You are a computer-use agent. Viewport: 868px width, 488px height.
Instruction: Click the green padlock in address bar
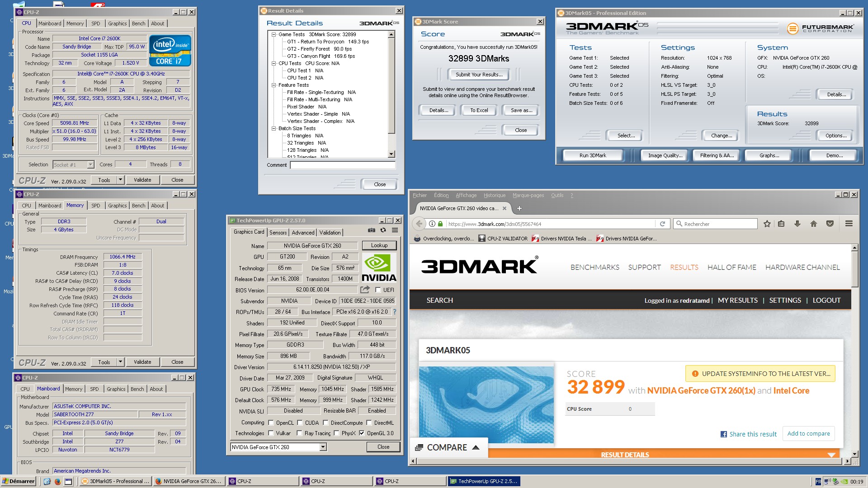(440, 224)
